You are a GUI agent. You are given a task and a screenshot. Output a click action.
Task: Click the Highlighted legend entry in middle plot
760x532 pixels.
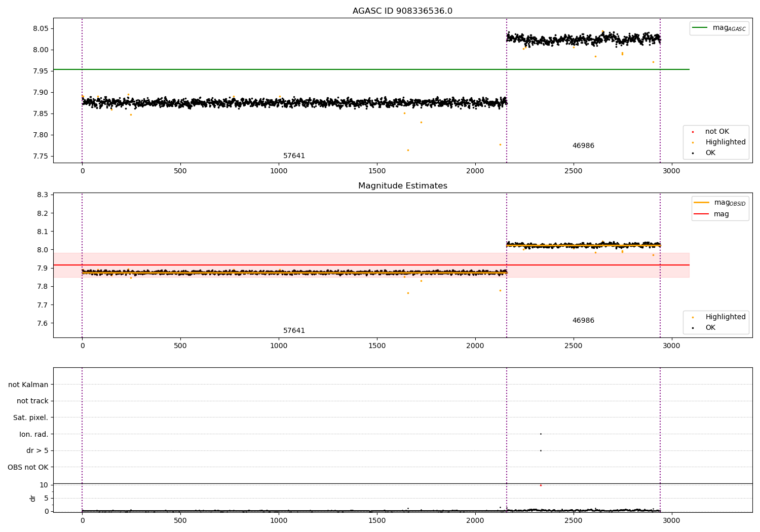719,317
